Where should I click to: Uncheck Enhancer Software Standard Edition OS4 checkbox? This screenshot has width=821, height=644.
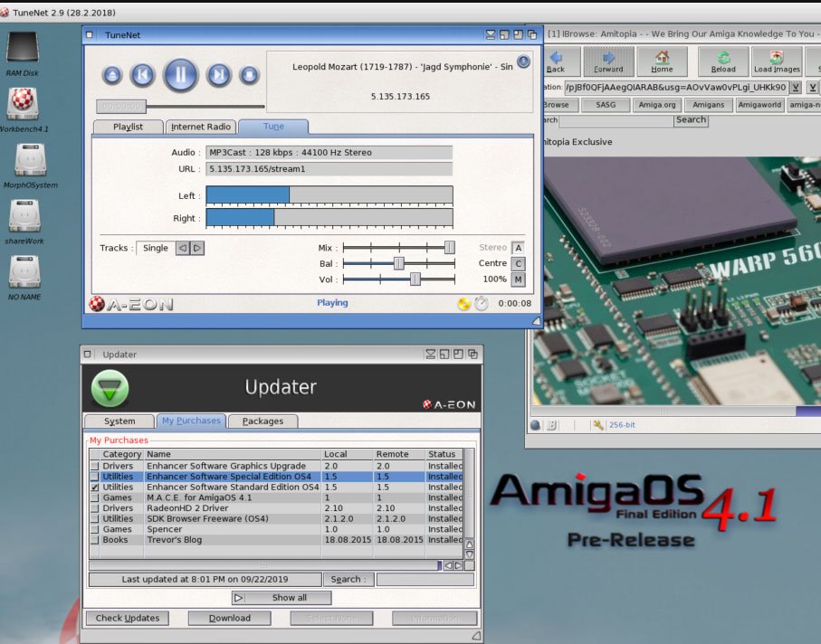[x=94, y=487]
